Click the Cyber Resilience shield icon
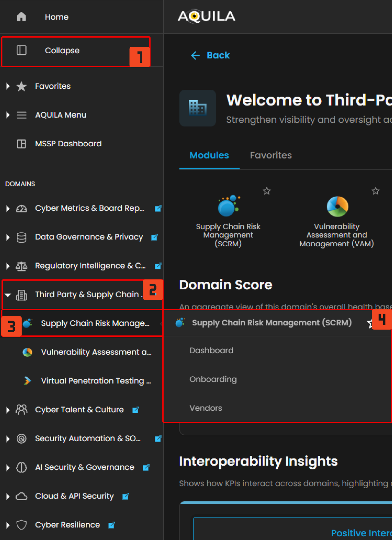 pos(21,525)
